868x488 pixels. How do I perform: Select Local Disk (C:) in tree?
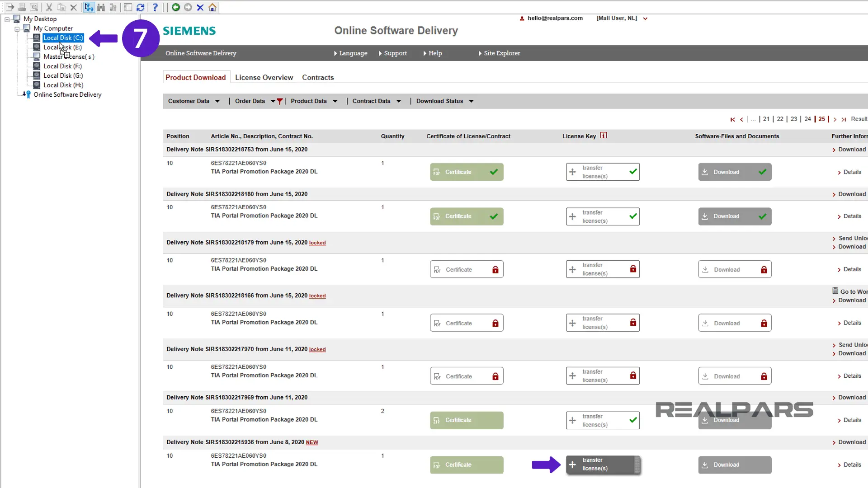63,38
